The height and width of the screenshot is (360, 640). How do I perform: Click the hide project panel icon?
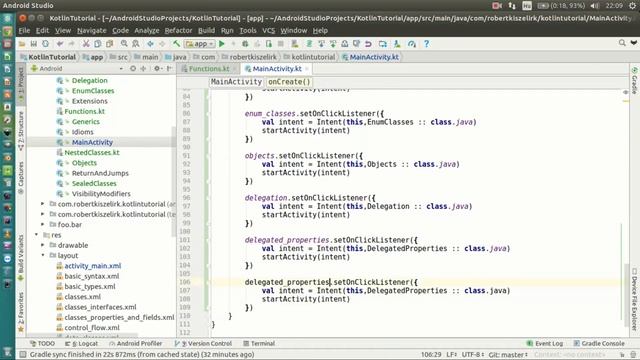(x=169, y=69)
